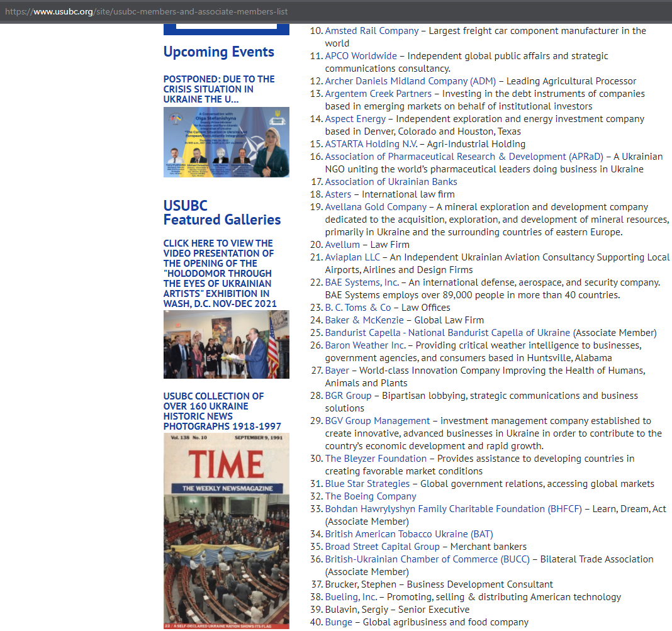This screenshot has width=672, height=631.
Task: Visit British American Tobacco Ukraine (BAT) link
Action: [x=409, y=534]
